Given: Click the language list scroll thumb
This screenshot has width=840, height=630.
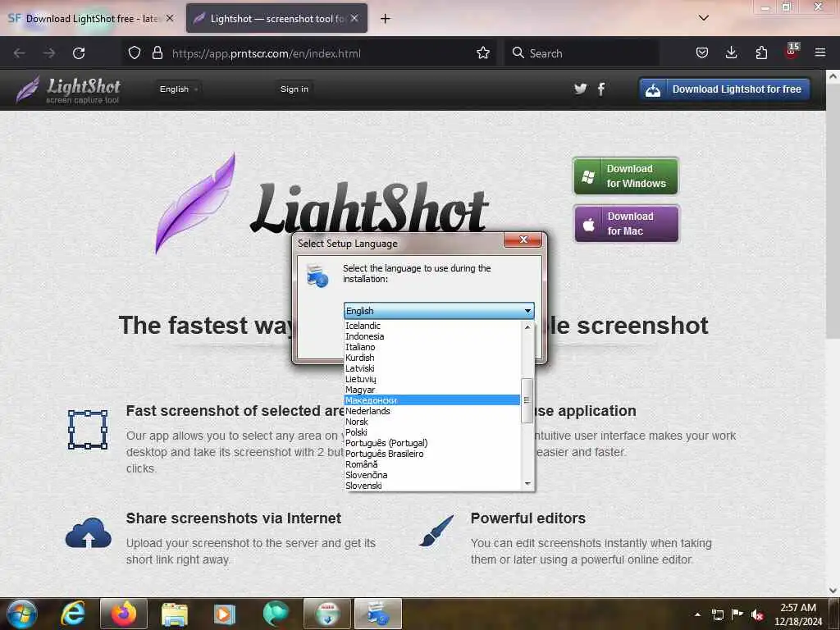Looking at the screenshot, I should [527, 399].
